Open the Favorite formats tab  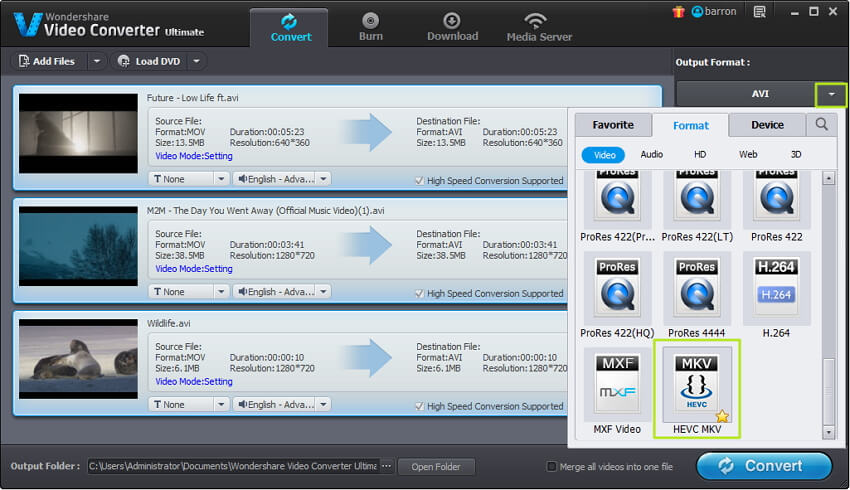613,125
